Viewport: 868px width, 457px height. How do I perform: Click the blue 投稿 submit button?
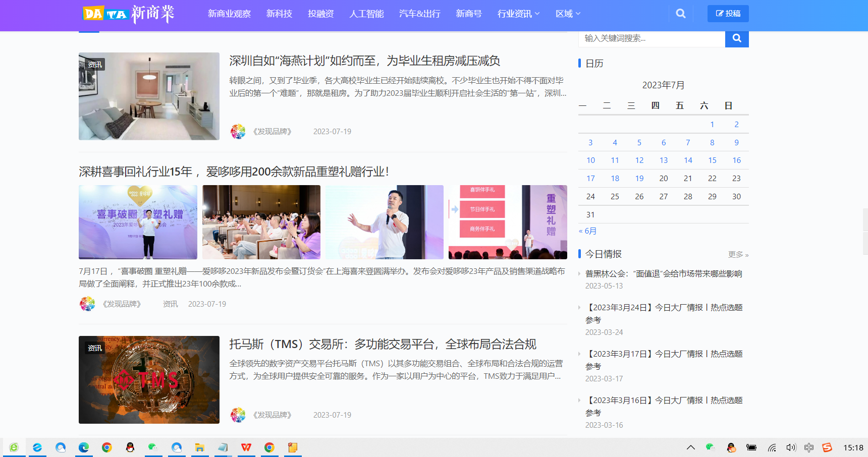point(728,14)
